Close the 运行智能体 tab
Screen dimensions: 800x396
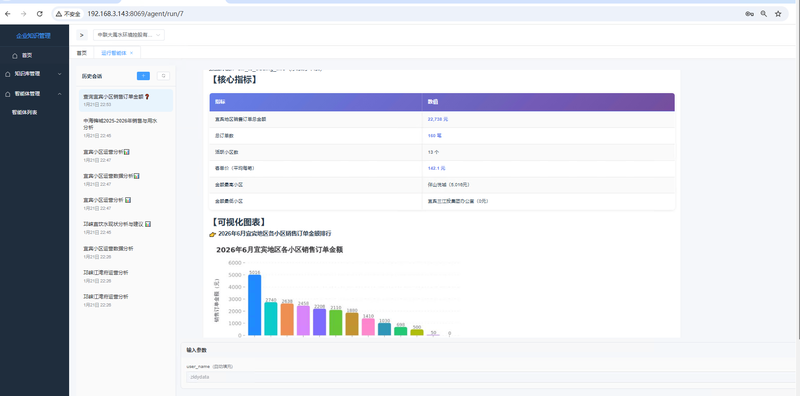[131, 53]
